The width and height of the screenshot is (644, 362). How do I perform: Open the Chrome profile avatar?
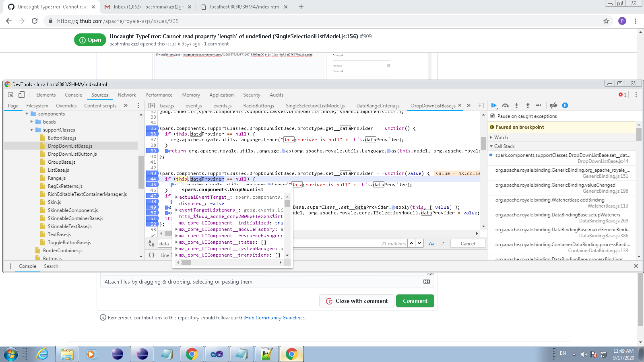point(622,21)
